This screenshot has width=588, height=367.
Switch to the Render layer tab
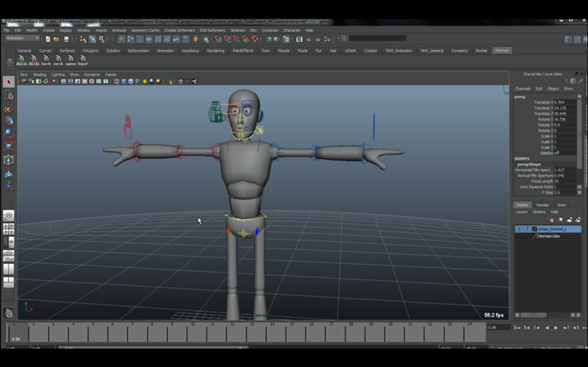point(542,205)
